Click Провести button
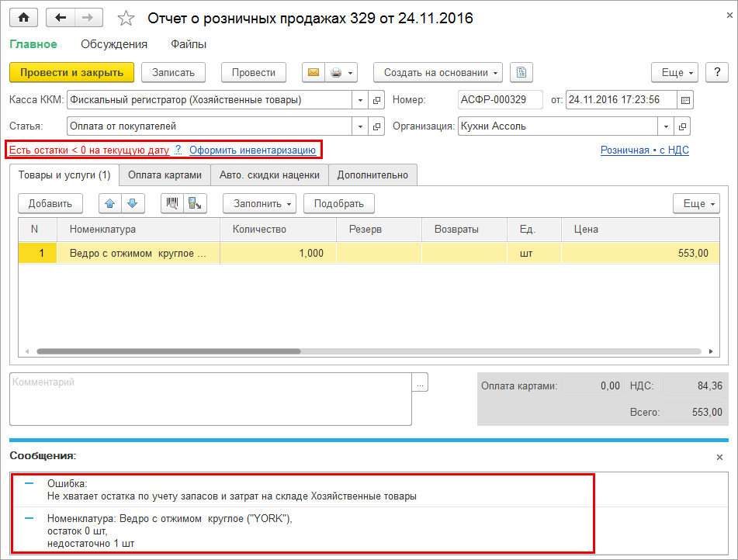Viewport: 738px width, 560px height. click(254, 72)
